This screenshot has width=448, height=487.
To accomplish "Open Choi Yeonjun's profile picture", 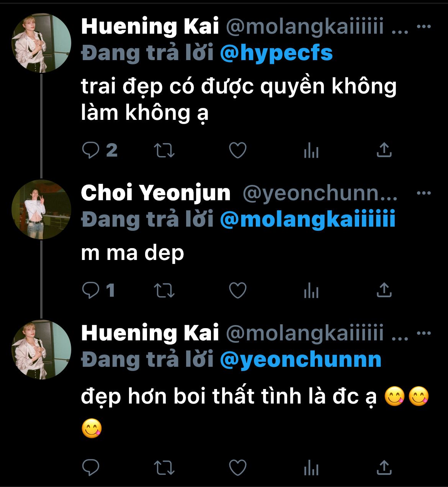I will (41, 209).
